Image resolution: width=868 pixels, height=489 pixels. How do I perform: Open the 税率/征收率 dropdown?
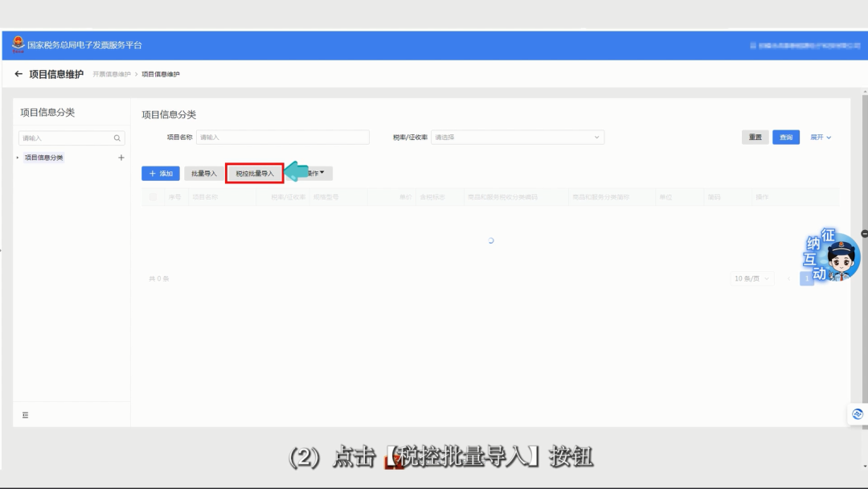pyautogui.click(x=518, y=138)
